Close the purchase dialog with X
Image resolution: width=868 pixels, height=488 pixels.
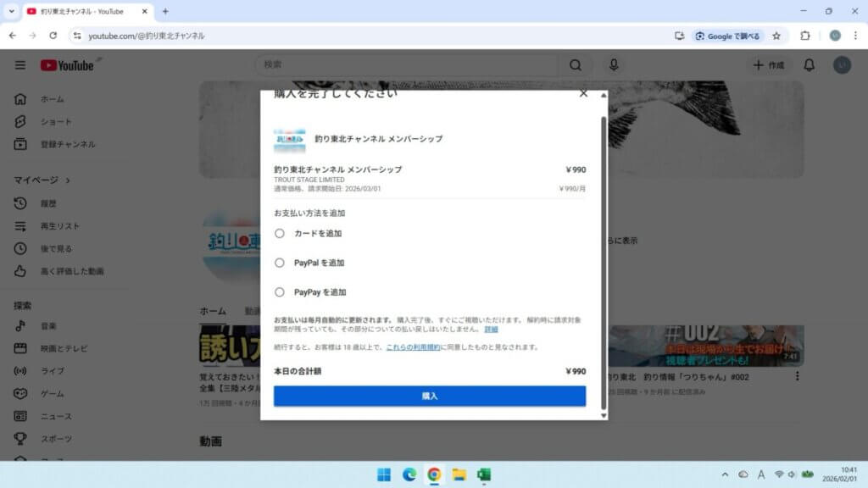pyautogui.click(x=583, y=93)
